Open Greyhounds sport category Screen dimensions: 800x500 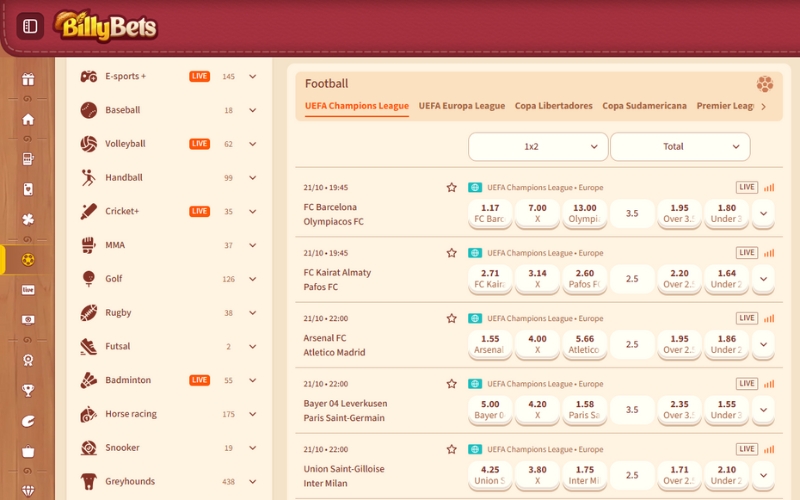(169, 481)
